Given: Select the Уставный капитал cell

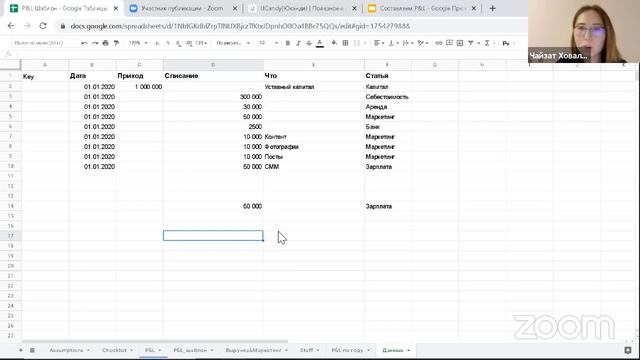Looking at the screenshot, I should [313, 87].
